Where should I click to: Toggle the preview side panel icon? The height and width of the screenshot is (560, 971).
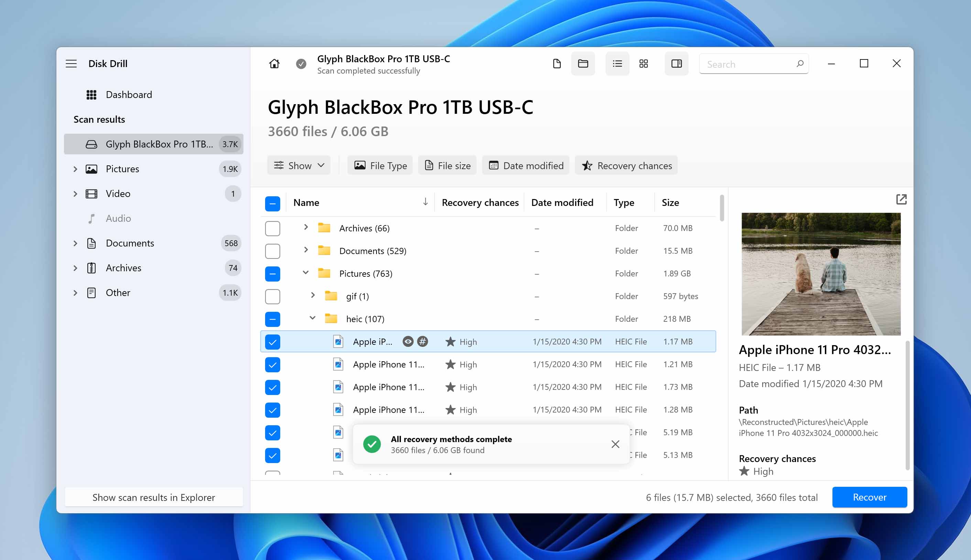pos(676,64)
